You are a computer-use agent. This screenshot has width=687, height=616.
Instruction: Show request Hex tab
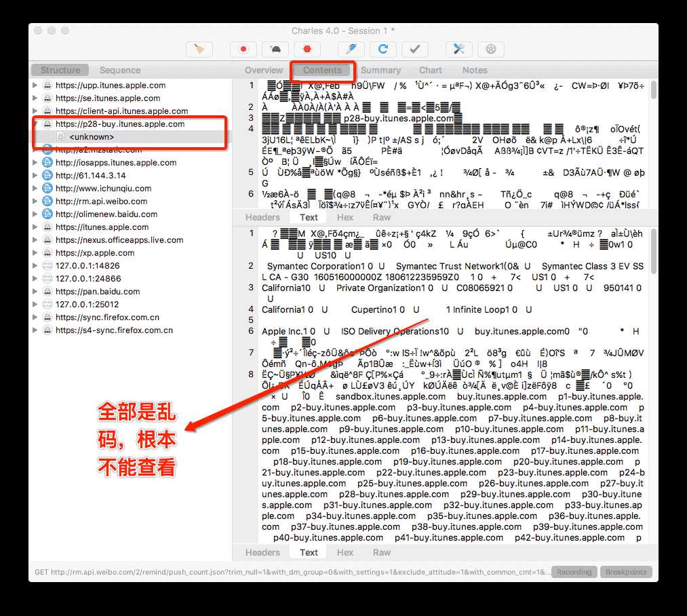pos(345,218)
